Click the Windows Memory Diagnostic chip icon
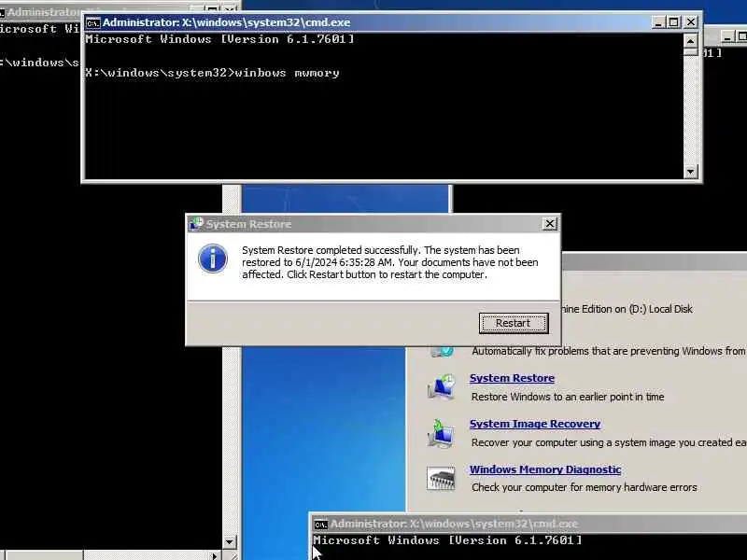 pos(441,479)
